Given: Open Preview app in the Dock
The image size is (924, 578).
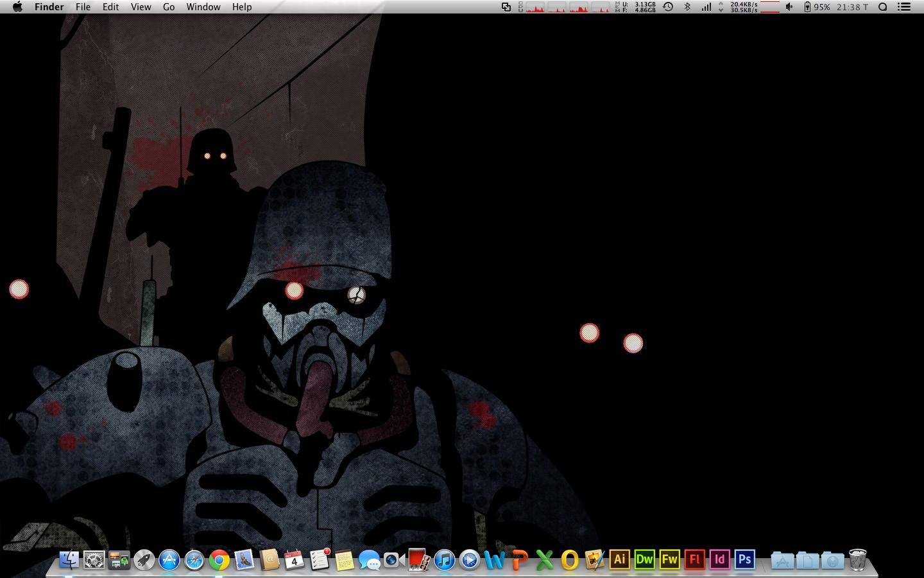Looking at the screenshot, I should point(594,560).
